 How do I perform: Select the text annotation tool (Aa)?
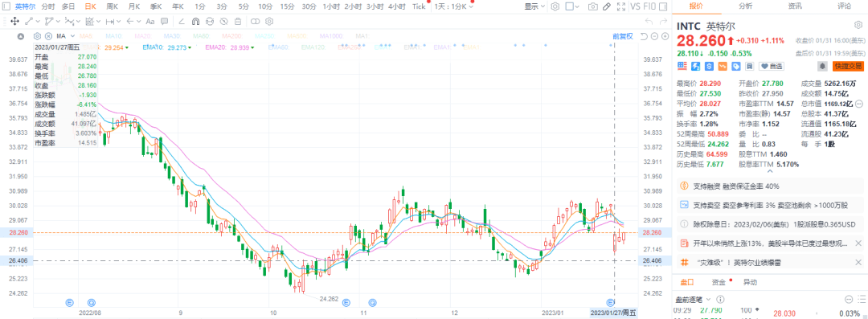coord(150,21)
